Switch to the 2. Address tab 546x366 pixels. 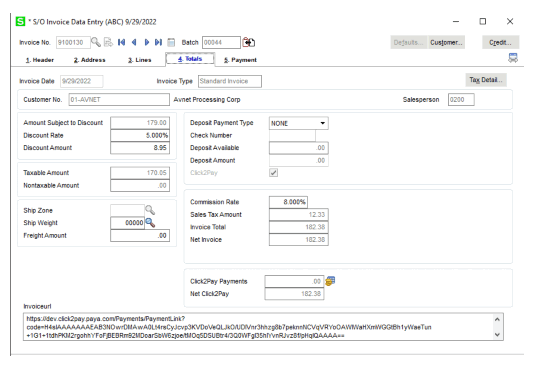pyautogui.click(x=89, y=60)
